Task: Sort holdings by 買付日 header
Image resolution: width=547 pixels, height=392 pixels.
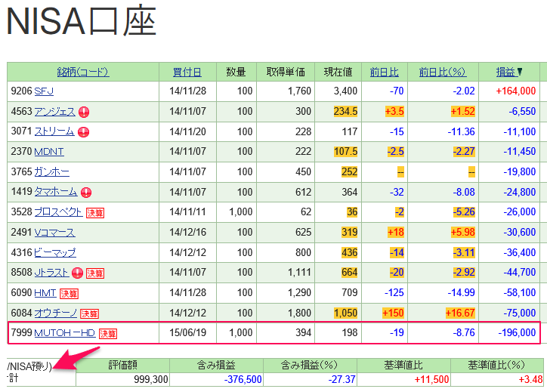Action: pos(187,72)
